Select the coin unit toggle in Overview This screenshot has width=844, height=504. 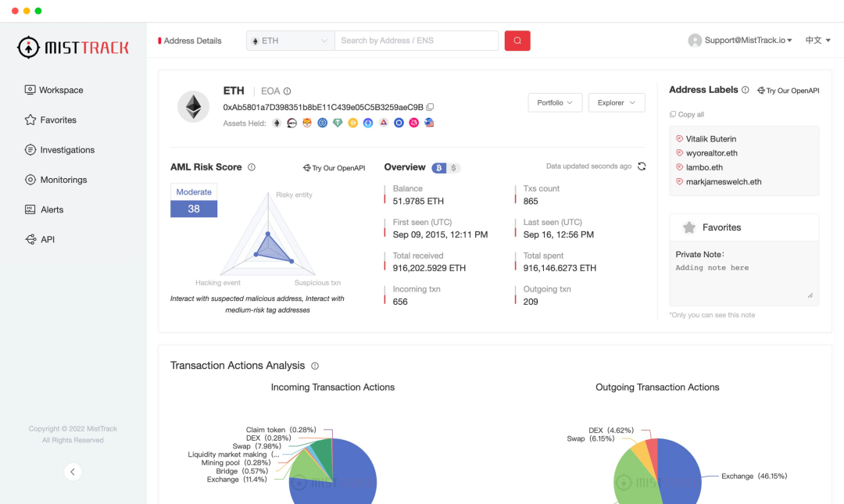coord(439,168)
